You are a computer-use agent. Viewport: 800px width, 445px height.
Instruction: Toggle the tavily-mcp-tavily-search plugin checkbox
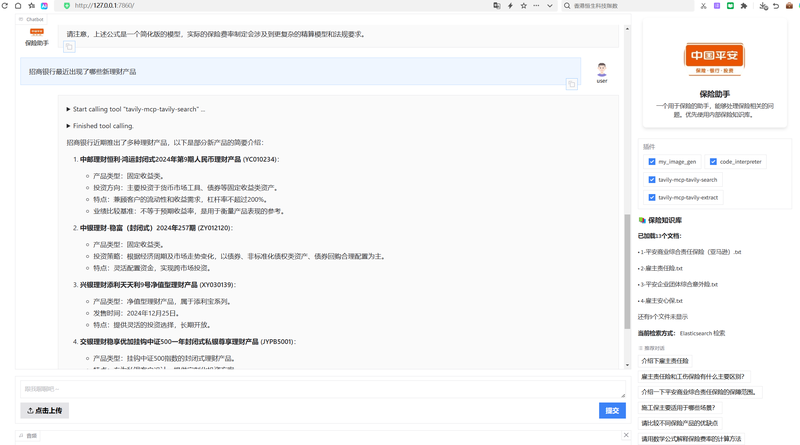(x=652, y=180)
